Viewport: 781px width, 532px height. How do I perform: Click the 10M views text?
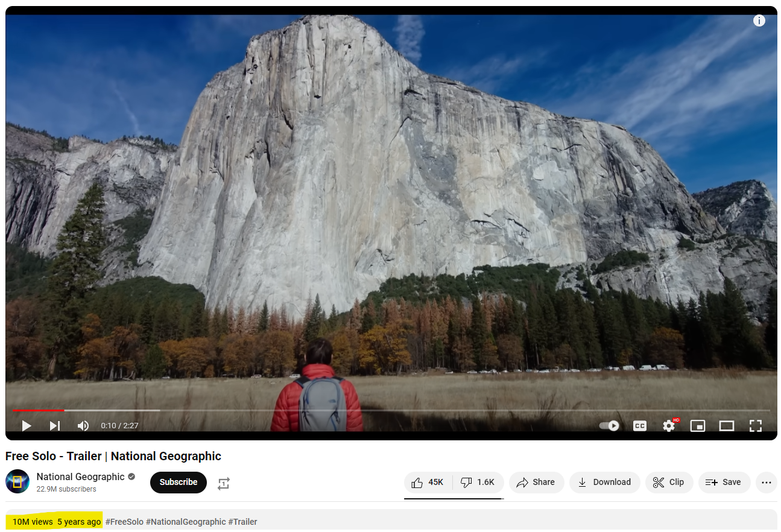pos(33,522)
